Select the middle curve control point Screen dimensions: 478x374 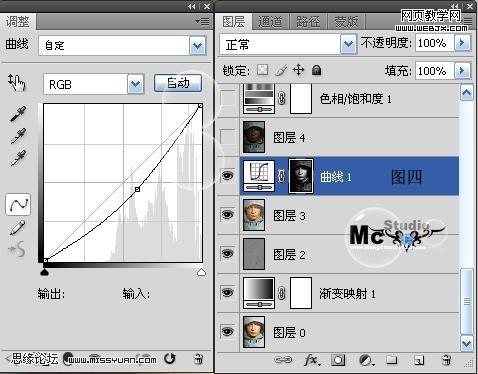137,189
